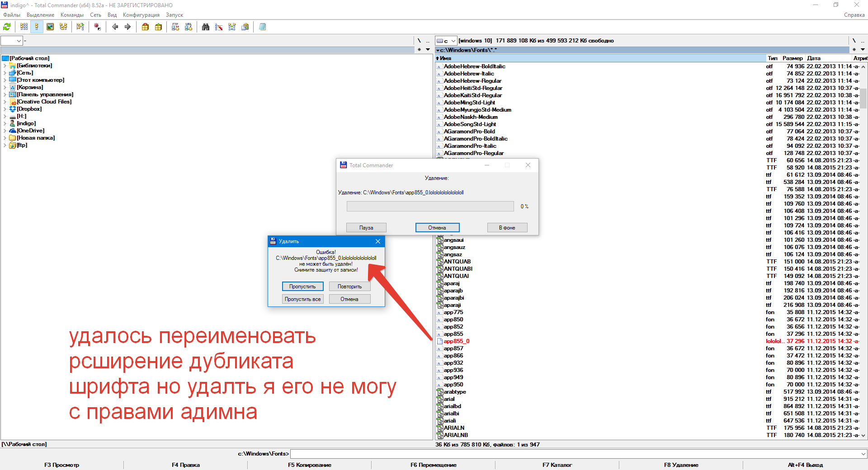Click Пауза in the deletion progress dialog
The width and height of the screenshot is (868, 470).
[366, 228]
